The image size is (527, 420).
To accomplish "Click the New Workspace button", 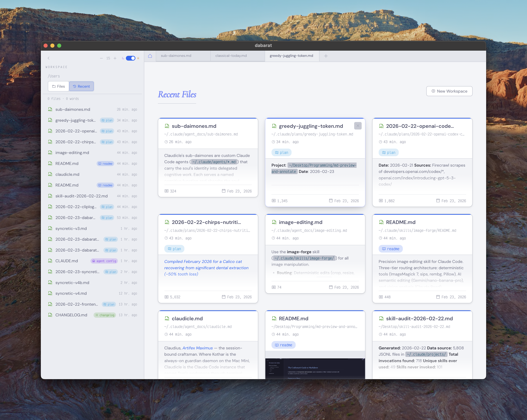I will (x=449, y=91).
